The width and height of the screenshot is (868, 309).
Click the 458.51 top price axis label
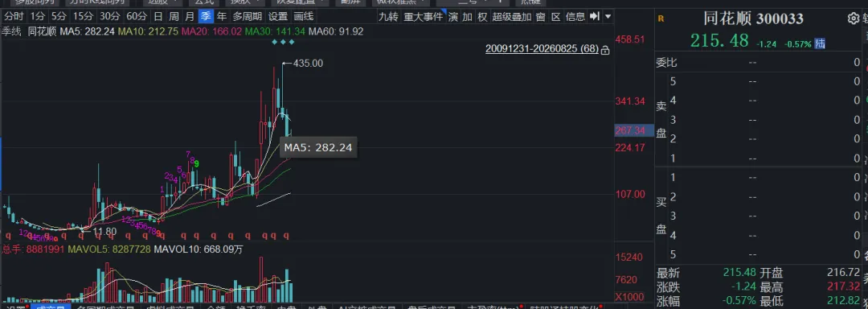click(630, 39)
